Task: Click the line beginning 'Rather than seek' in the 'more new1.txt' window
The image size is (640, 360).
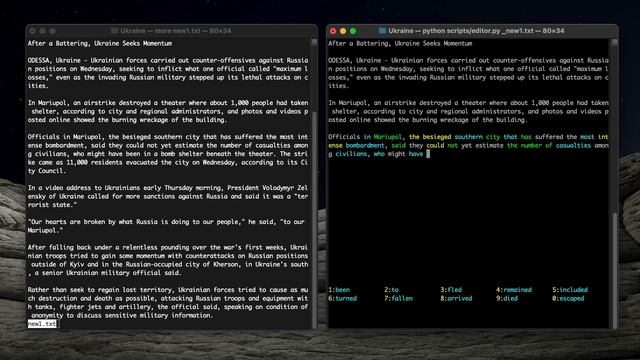Action: 168,290
